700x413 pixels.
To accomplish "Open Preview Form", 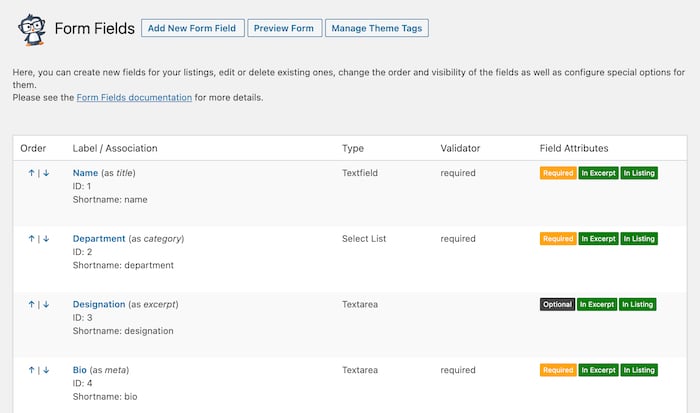I will [x=284, y=28].
